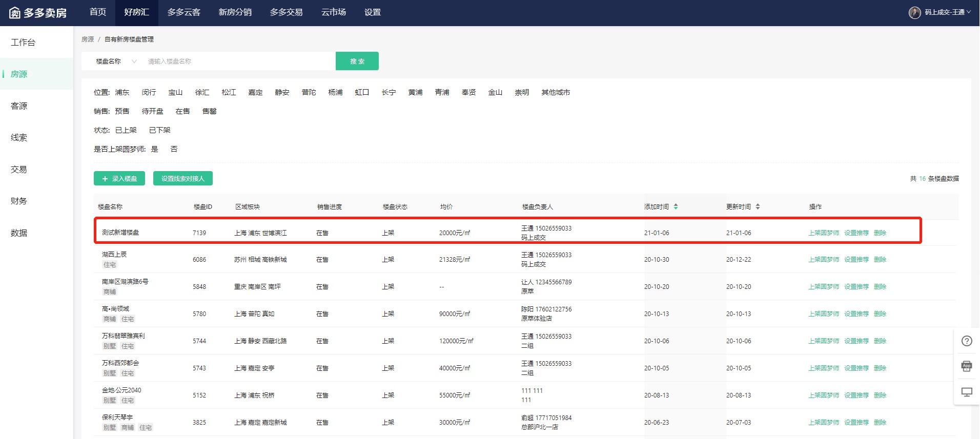This screenshot has width=980, height=439.
Task: Filter location by 闵行
Action: click(149, 92)
